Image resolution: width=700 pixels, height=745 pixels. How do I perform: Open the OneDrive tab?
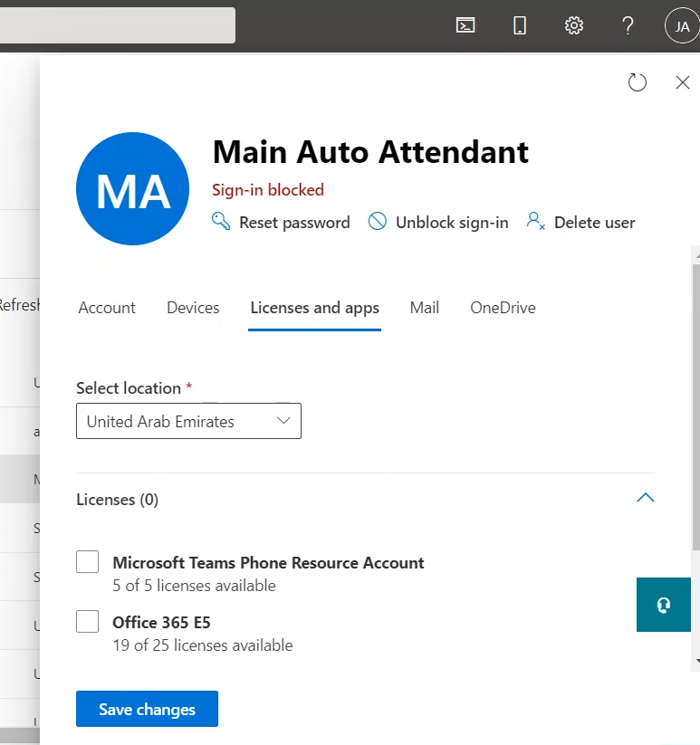[503, 308]
